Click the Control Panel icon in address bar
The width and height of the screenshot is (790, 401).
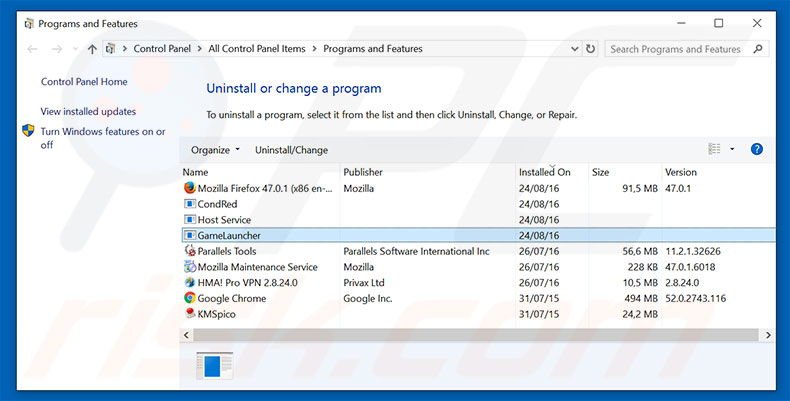pos(110,49)
